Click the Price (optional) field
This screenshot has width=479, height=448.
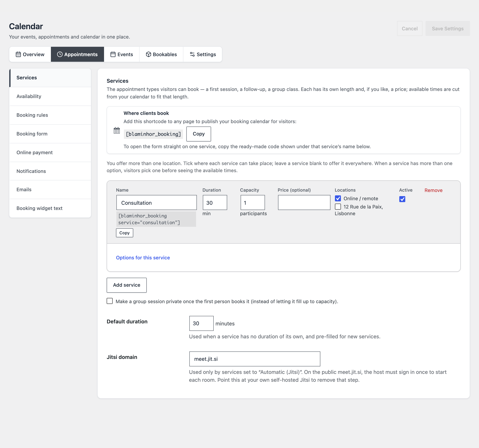tap(304, 203)
